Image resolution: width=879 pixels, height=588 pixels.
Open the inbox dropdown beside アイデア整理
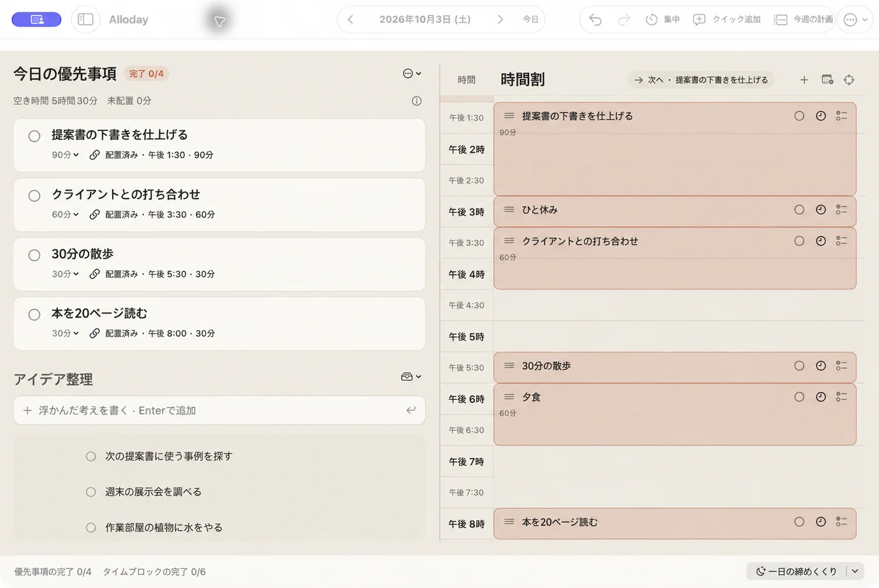point(411,377)
